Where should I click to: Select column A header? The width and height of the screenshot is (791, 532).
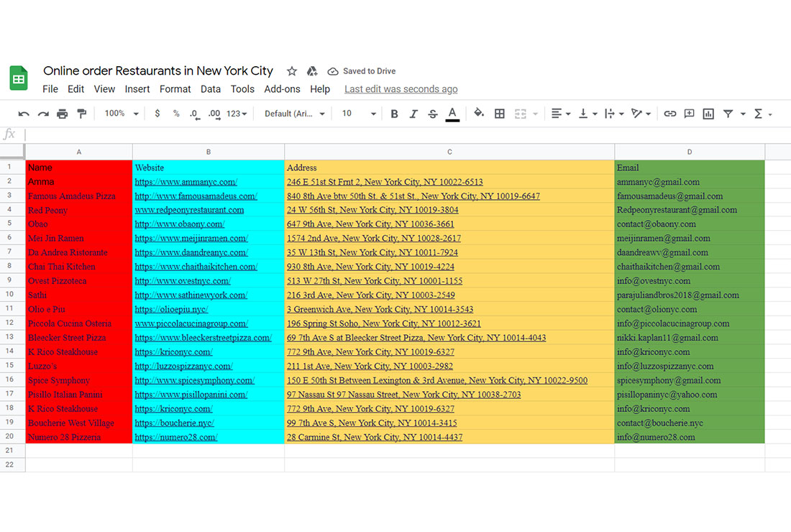pyautogui.click(x=78, y=152)
